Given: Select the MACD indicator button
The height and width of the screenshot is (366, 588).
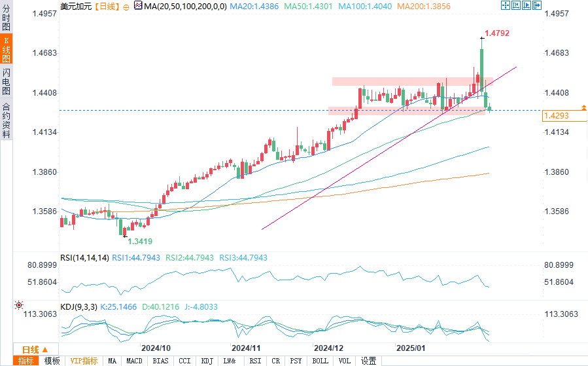Looking at the screenshot, I should coord(134,361).
